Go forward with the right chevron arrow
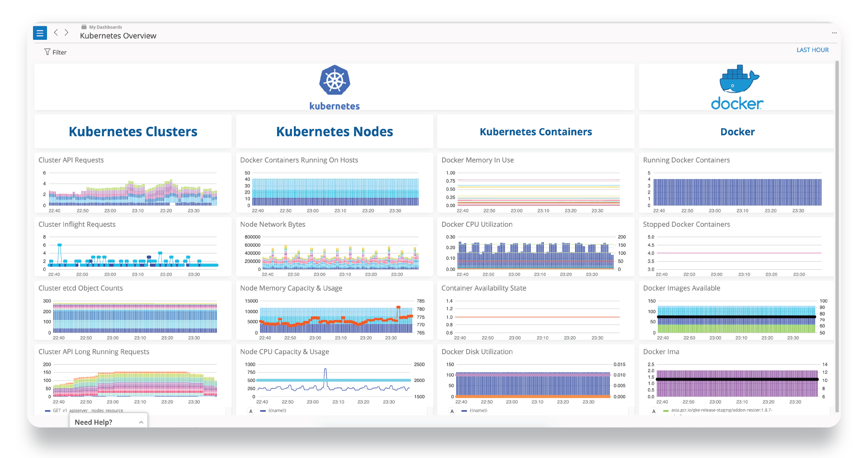Image resolution: width=868 pixels, height=458 pixels. click(66, 33)
